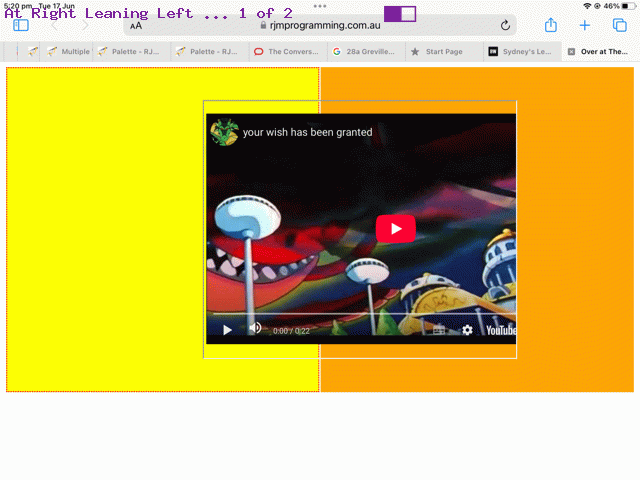The height and width of the screenshot is (480, 640).
Task: Open the YouTube logo link in the player
Action: pyautogui.click(x=501, y=330)
